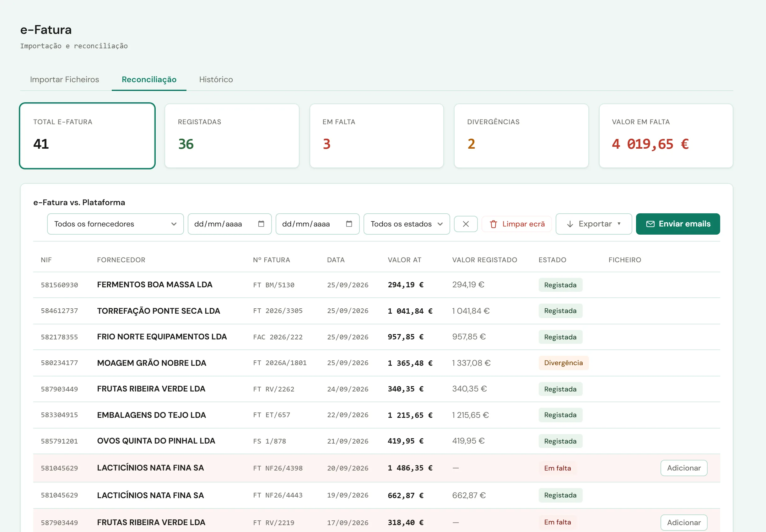Click date 24/09/2026 of FRUTAS RIBEIRA VERDE

coord(348,389)
